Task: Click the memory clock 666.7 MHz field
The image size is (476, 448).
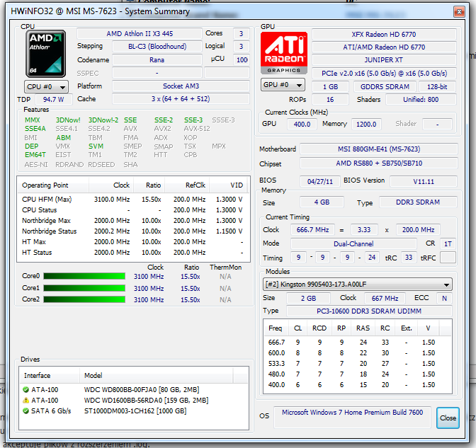Action: click(312, 230)
